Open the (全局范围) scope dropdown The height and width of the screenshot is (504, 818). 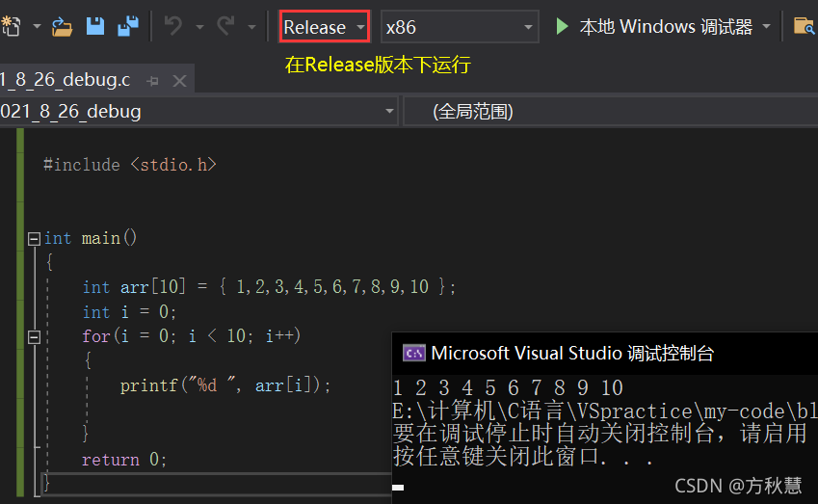point(611,111)
